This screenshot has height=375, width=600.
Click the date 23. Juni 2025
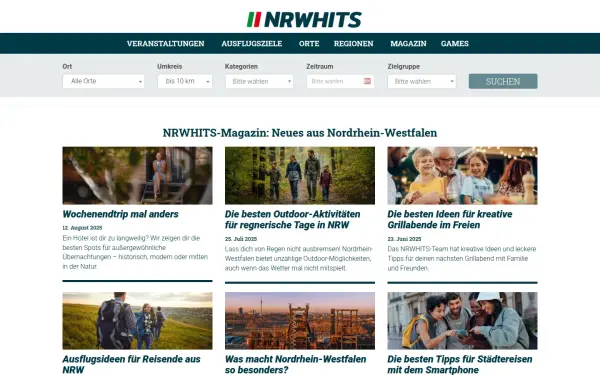pyautogui.click(x=404, y=239)
